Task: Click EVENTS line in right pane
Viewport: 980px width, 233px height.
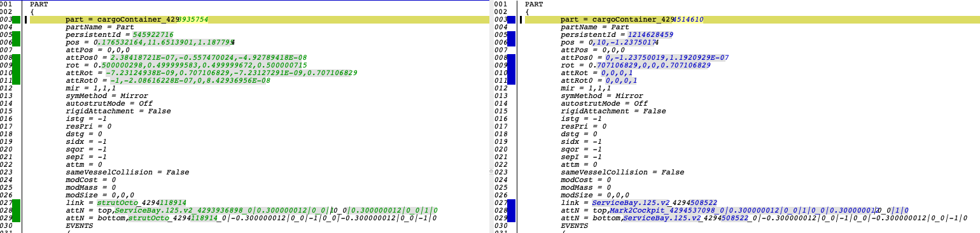Action: click(x=574, y=225)
